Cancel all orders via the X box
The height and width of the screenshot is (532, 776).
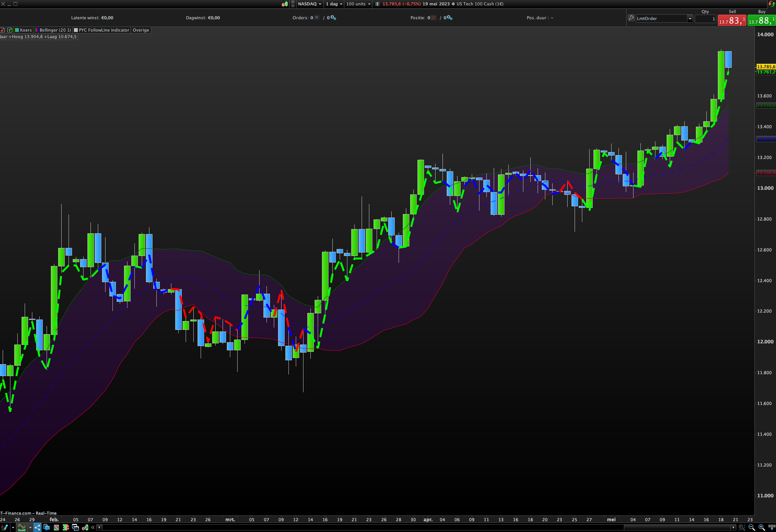pyautogui.click(x=317, y=18)
